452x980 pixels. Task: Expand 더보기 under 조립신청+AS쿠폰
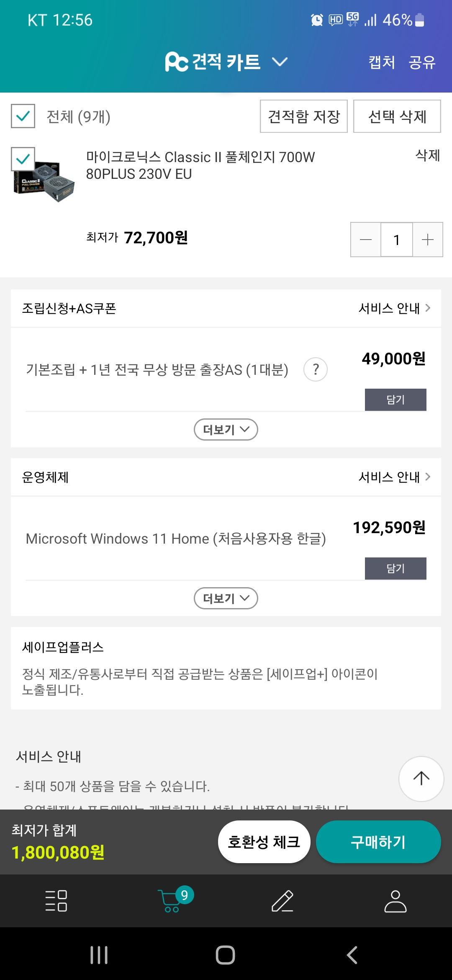pos(226,430)
